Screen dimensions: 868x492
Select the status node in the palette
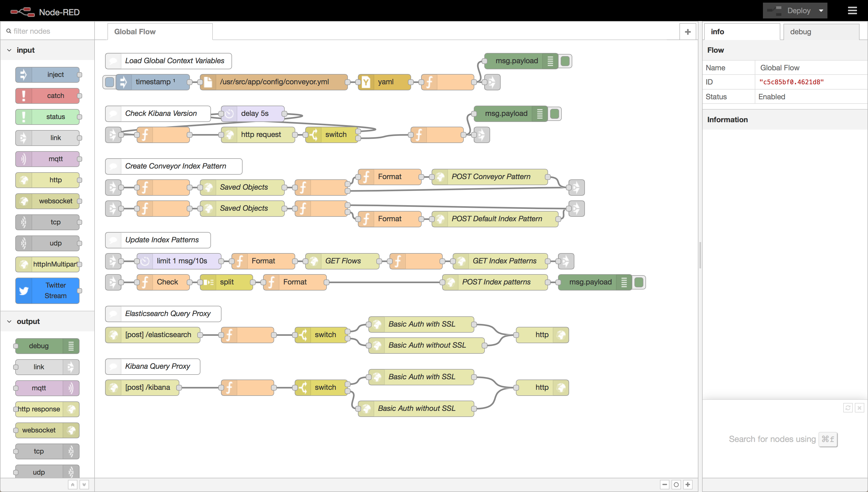coord(47,117)
